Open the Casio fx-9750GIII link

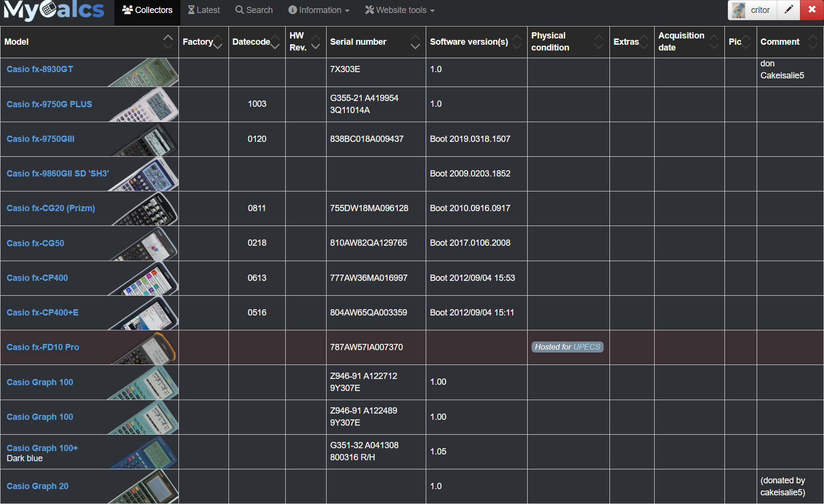pos(40,139)
